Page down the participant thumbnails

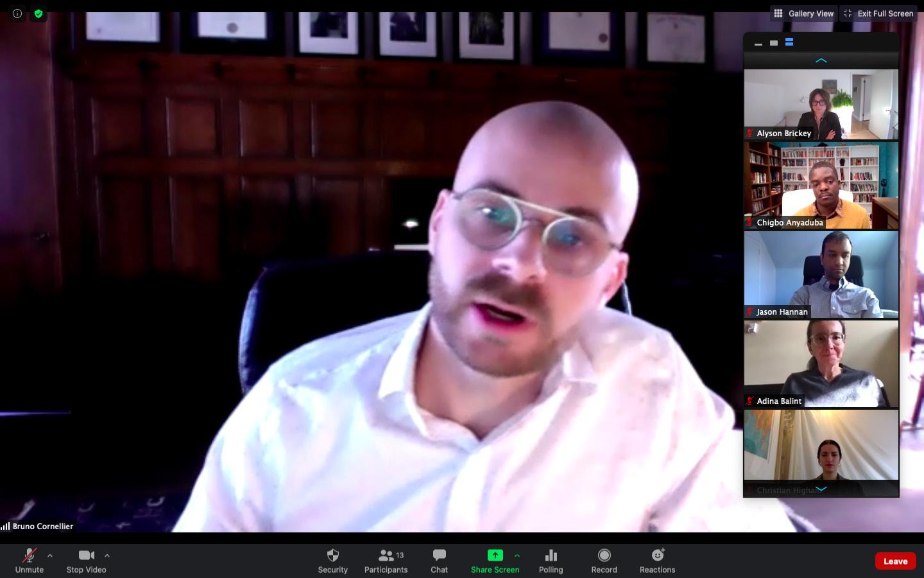[821, 489]
